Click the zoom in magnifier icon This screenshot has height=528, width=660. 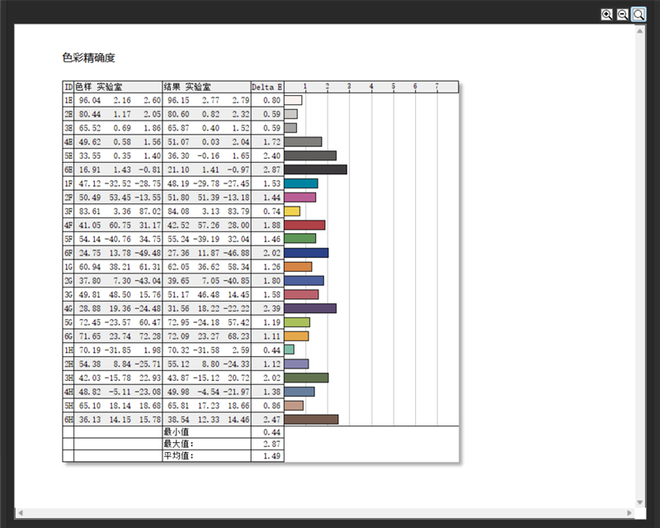coord(606,15)
